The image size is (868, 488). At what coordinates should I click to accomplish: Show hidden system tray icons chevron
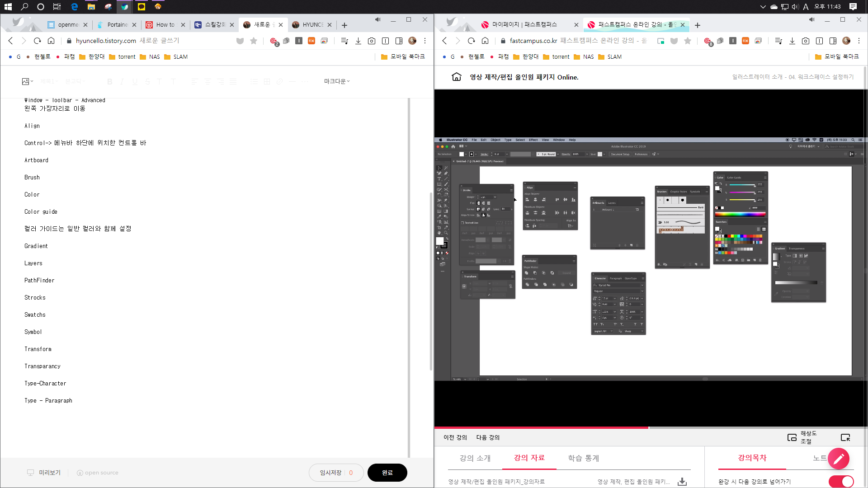(763, 7)
